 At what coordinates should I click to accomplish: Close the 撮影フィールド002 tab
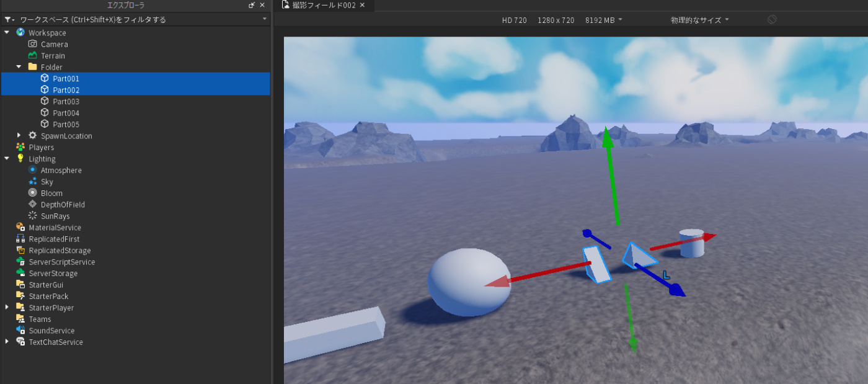(363, 5)
